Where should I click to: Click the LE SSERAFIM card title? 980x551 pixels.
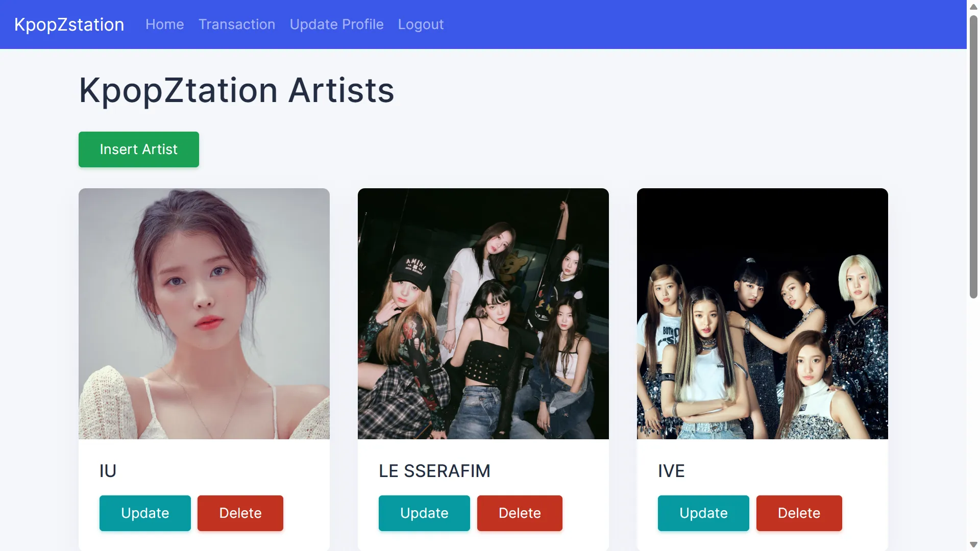(434, 470)
